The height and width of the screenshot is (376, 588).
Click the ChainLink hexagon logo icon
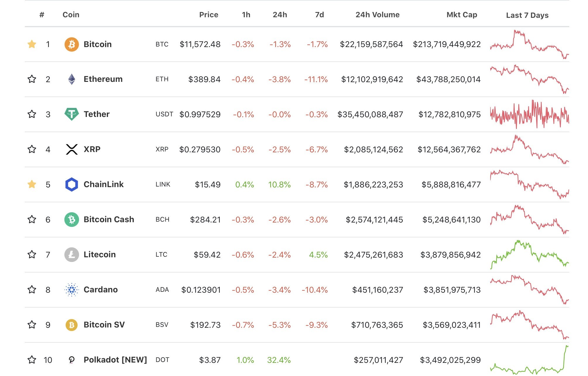[x=71, y=184]
